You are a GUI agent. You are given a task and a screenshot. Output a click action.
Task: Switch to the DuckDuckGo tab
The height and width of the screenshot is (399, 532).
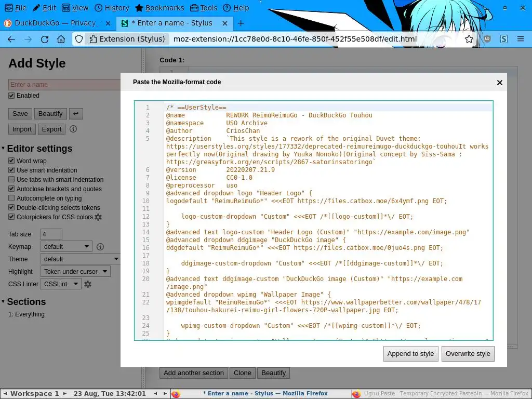54,23
